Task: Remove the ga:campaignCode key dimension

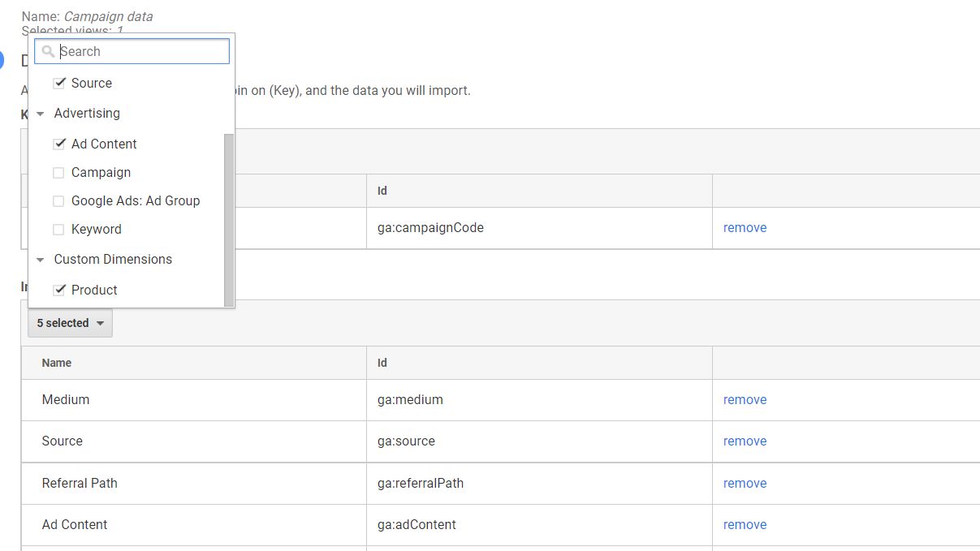Action: coord(744,227)
